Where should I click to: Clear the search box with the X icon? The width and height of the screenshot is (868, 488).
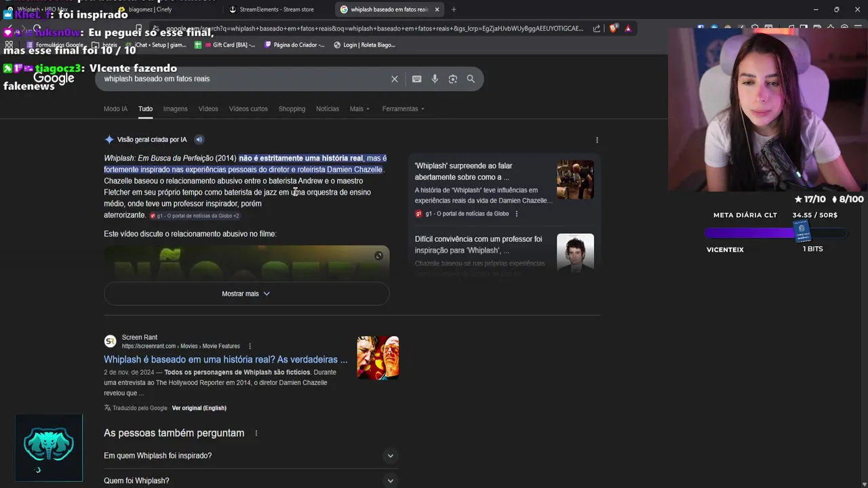click(x=395, y=79)
